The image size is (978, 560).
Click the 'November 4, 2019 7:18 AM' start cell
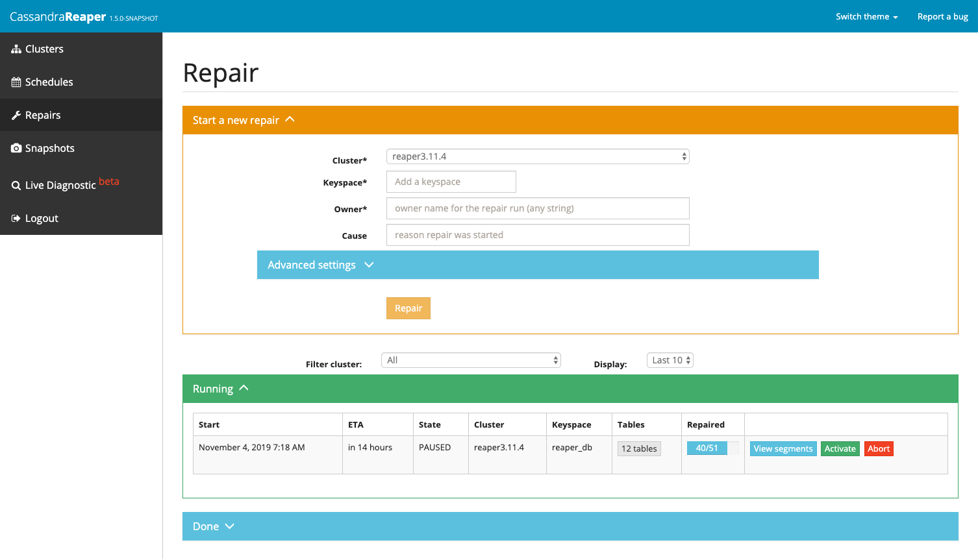(268, 454)
